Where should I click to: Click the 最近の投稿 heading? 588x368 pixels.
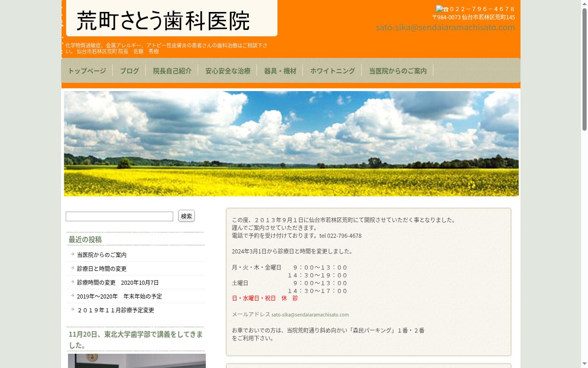click(85, 240)
